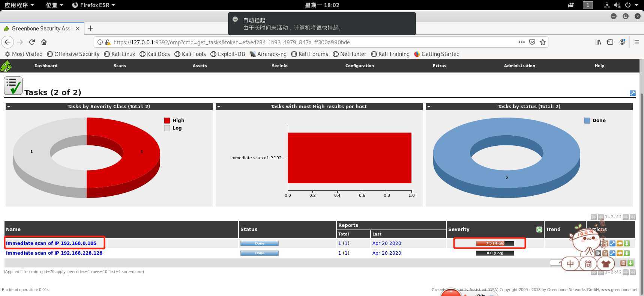Open last report date for 192.168.228.128
This screenshot has width=644, height=296.
387,253
